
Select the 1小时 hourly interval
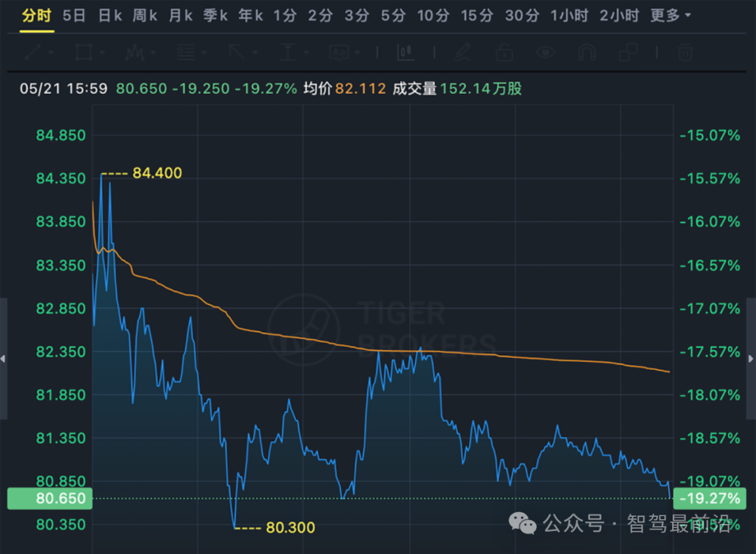(x=568, y=15)
